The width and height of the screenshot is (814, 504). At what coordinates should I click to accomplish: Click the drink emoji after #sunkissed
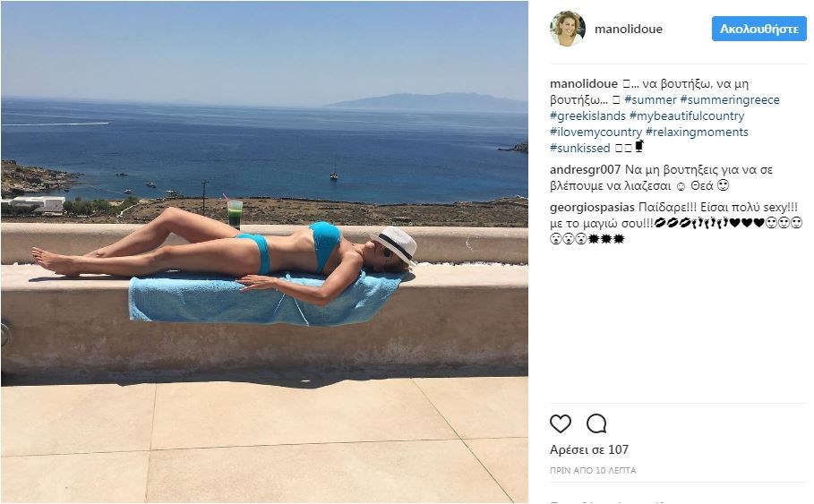639,147
